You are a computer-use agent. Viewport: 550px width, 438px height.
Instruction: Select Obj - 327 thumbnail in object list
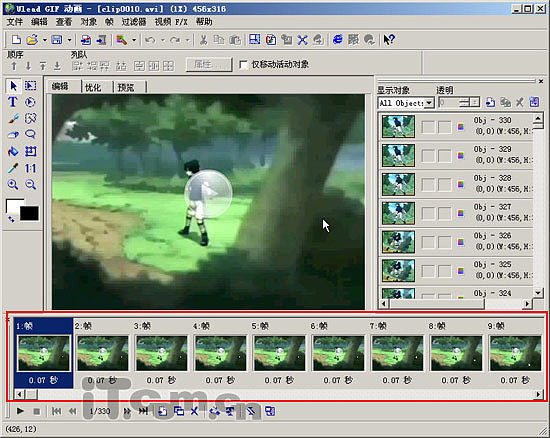coord(398,213)
